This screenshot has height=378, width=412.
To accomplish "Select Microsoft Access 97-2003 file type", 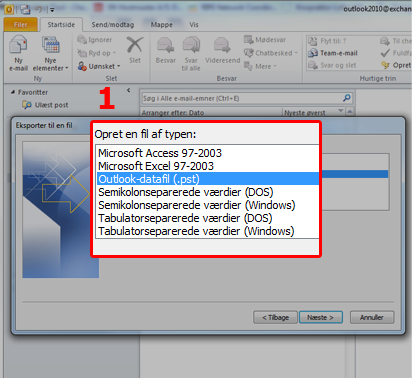I will point(207,153).
